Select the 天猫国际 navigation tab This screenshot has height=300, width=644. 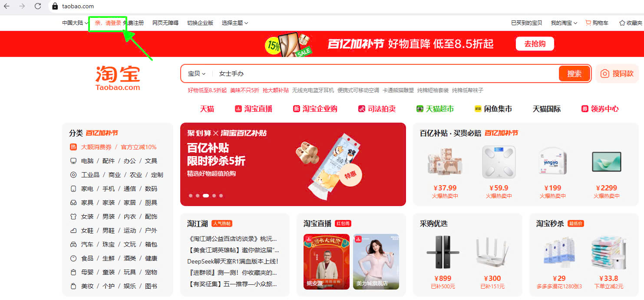tap(547, 109)
